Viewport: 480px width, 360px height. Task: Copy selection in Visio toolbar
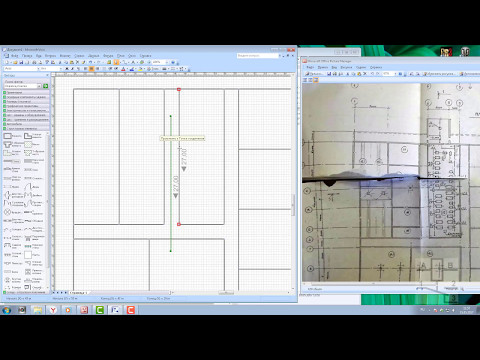[66, 62]
